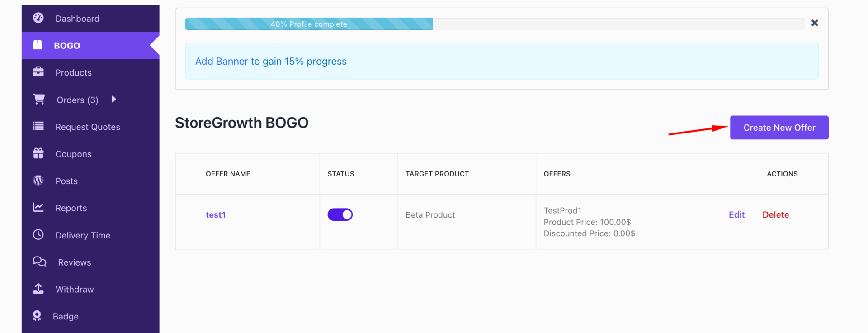Open Delivery Time menu item
868x333 pixels.
click(90, 235)
